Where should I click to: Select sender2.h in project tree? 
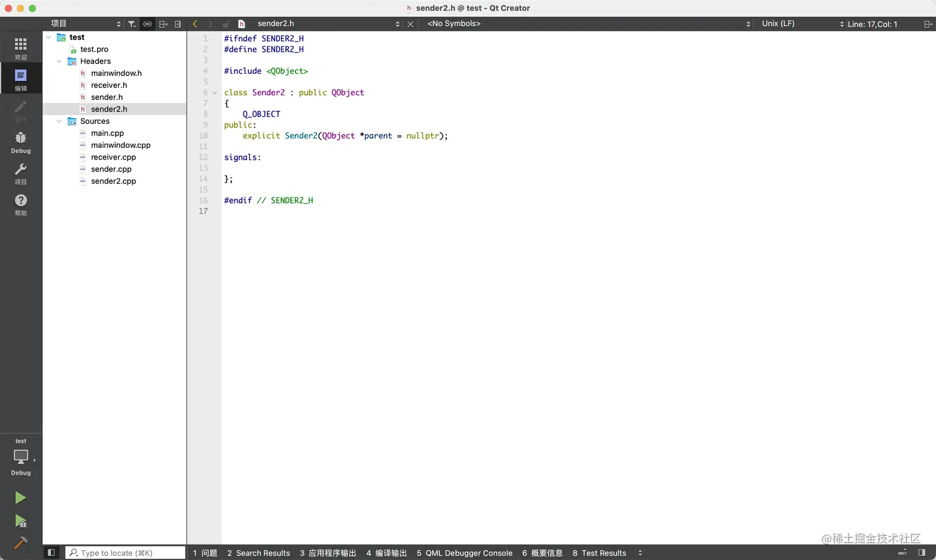tap(109, 110)
